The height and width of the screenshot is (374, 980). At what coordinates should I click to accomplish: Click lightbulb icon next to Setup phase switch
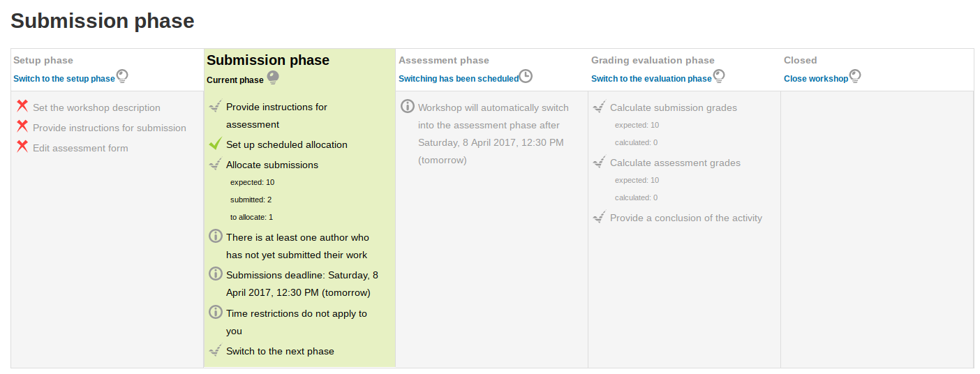pyautogui.click(x=122, y=76)
